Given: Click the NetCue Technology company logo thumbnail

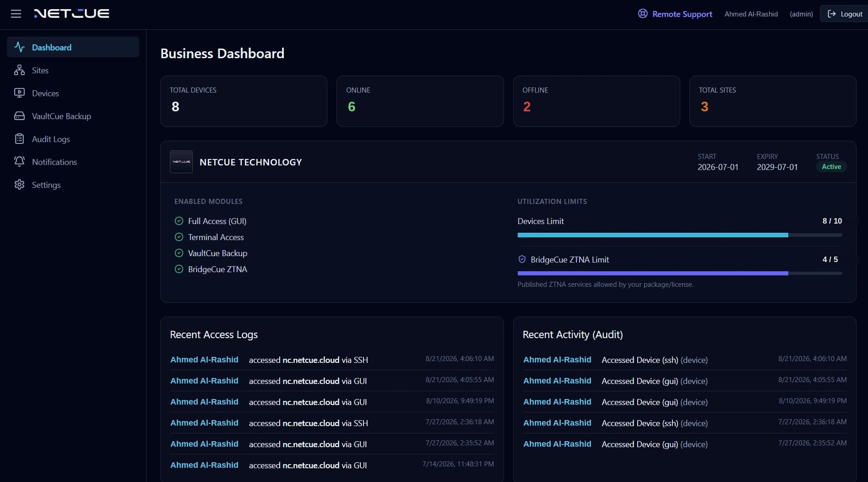Looking at the screenshot, I should tap(181, 162).
